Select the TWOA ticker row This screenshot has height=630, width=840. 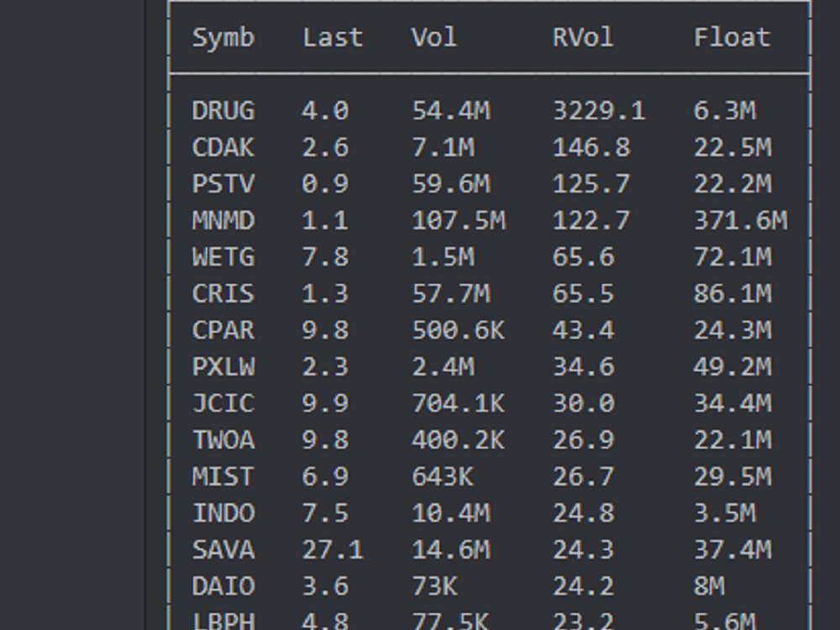225,440
